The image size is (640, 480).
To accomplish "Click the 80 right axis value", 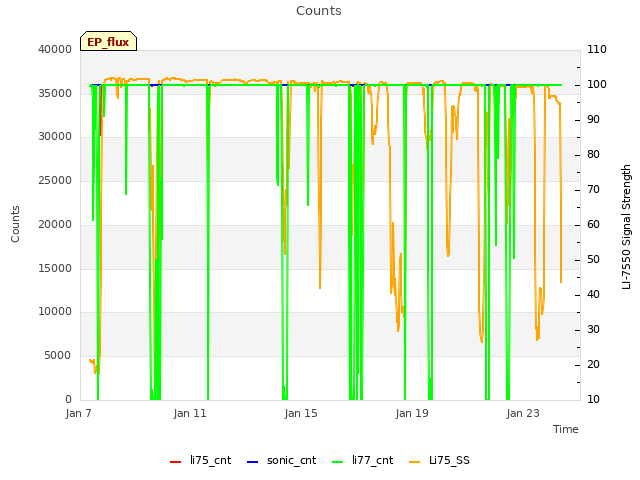I will point(593,155).
